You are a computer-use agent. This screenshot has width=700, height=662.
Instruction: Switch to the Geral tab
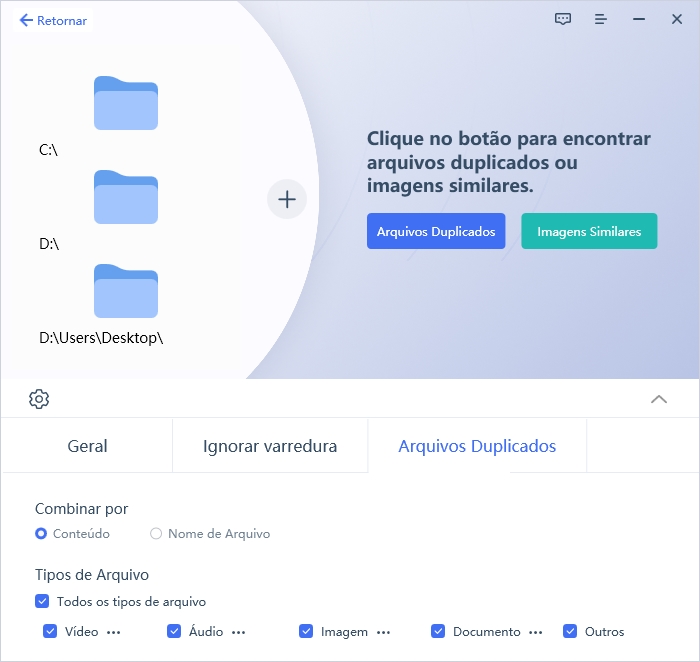[87, 446]
